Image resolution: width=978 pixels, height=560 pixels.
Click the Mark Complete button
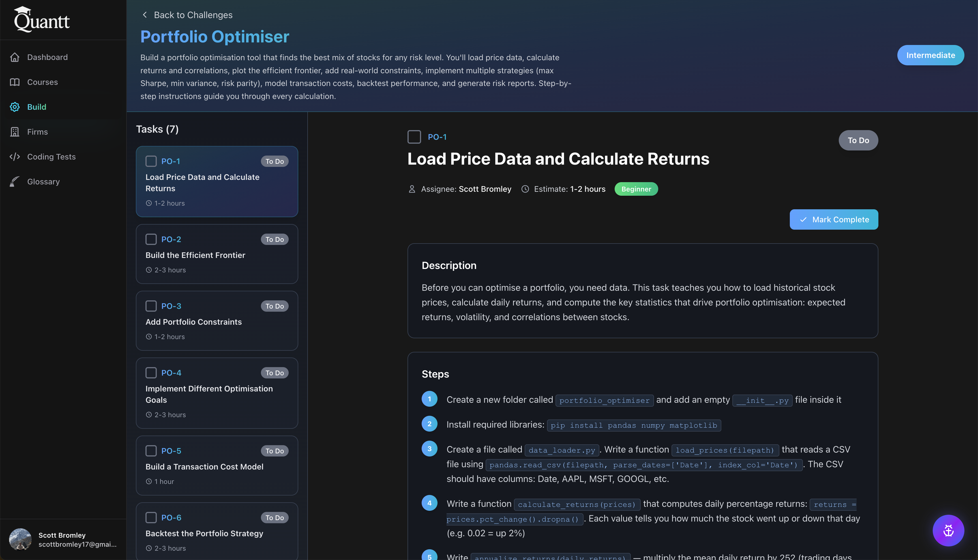pos(834,219)
